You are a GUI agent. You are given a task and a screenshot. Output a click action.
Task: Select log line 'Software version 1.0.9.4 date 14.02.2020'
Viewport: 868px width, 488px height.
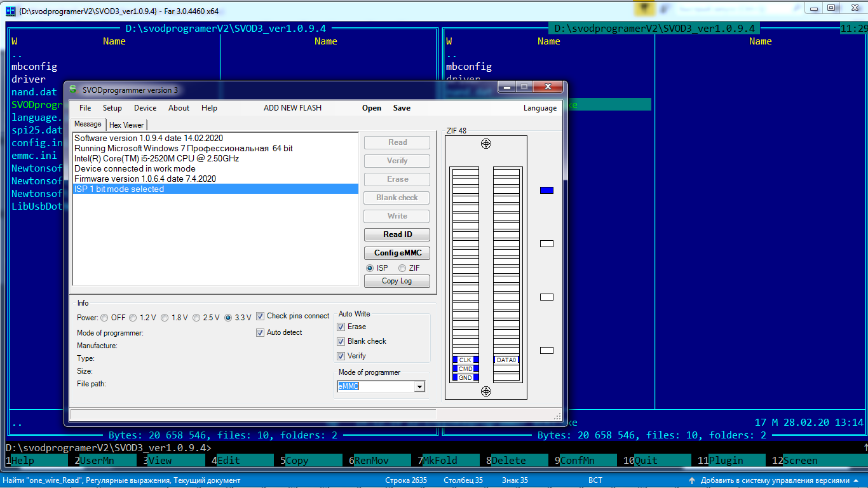[x=215, y=138]
